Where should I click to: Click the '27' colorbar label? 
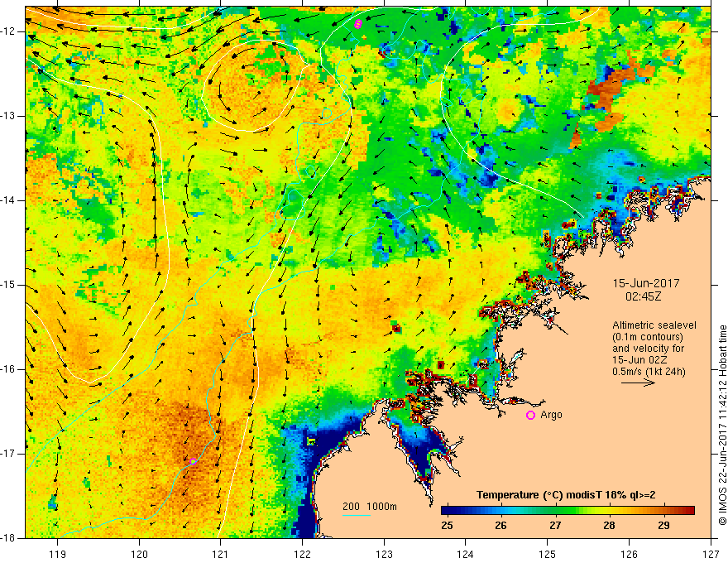click(x=555, y=526)
